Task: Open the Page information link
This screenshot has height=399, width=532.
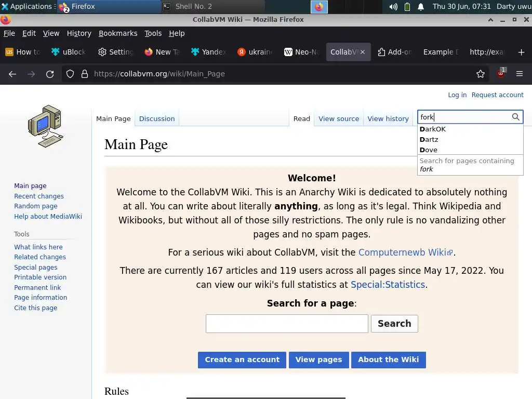Action: 41,298
